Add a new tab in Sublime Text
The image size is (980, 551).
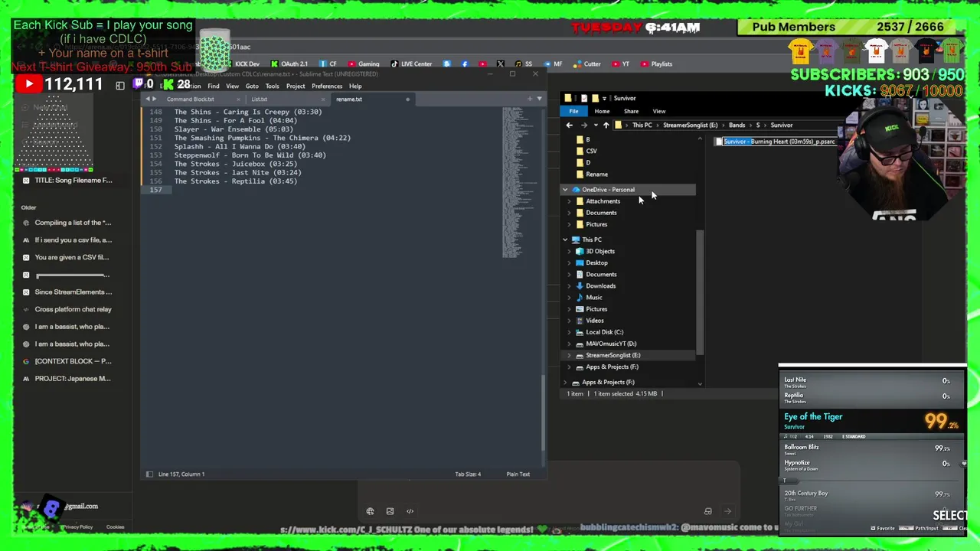(529, 99)
